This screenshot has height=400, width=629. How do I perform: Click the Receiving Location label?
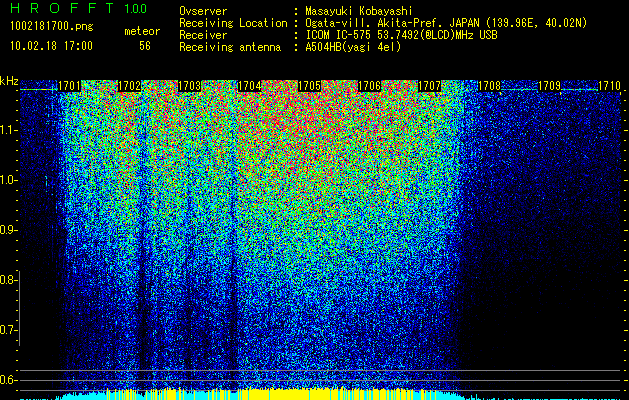(x=233, y=23)
